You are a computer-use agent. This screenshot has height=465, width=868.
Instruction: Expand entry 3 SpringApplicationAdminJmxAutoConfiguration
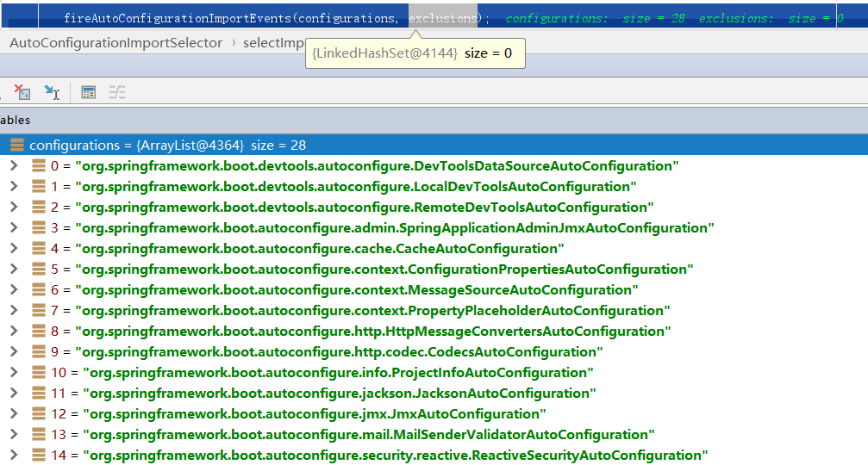pos(15,227)
